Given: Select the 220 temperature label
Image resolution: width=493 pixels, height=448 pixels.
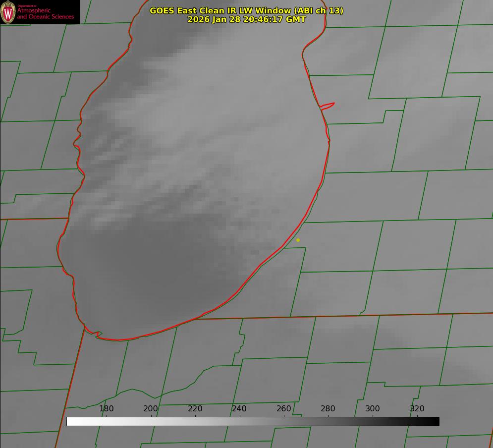Looking at the screenshot, I should pos(195,408).
